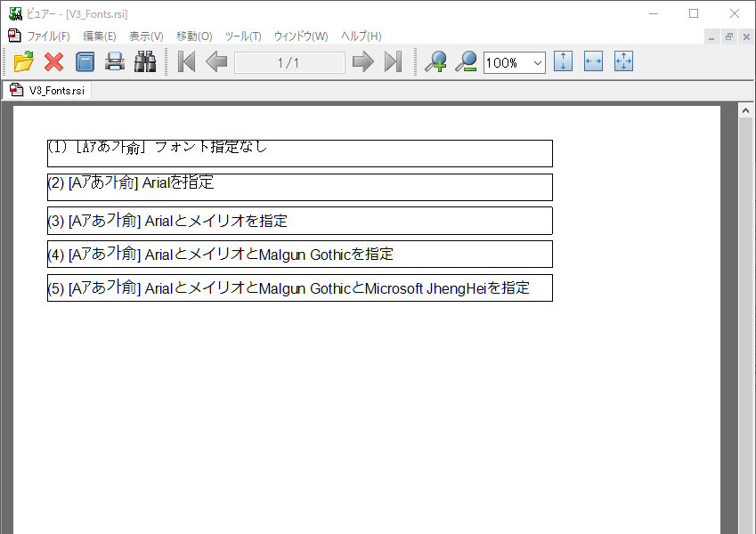This screenshot has width=756, height=534.
Task: Click the scrollbar up arrow
Action: pos(745,110)
